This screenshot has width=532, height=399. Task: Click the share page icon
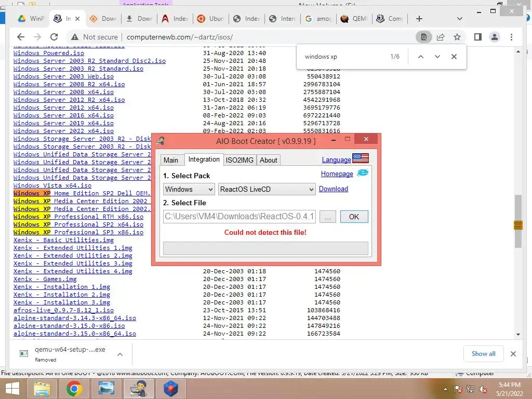(441, 37)
